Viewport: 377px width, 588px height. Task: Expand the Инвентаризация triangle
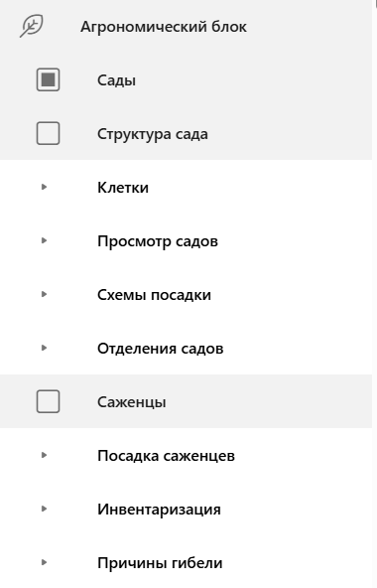click(44, 509)
